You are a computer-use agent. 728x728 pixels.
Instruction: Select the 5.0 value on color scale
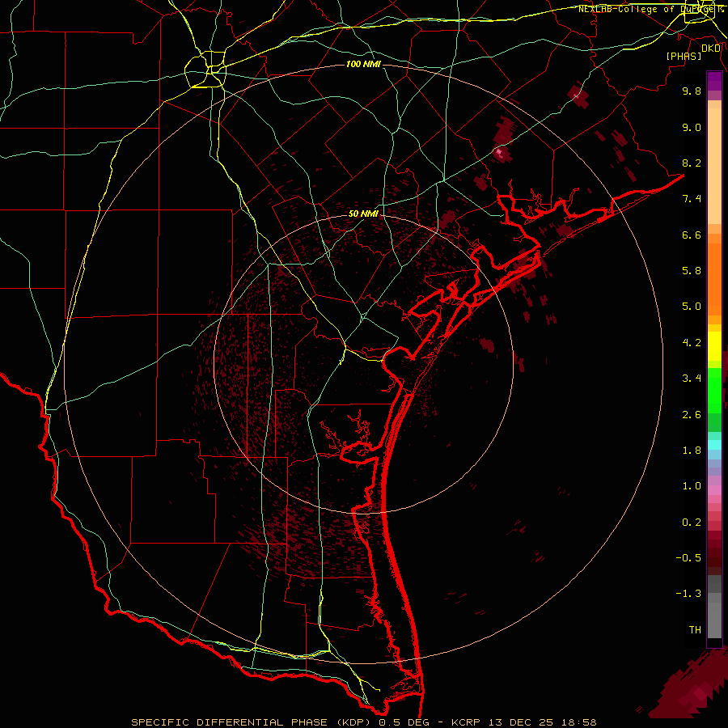point(692,307)
